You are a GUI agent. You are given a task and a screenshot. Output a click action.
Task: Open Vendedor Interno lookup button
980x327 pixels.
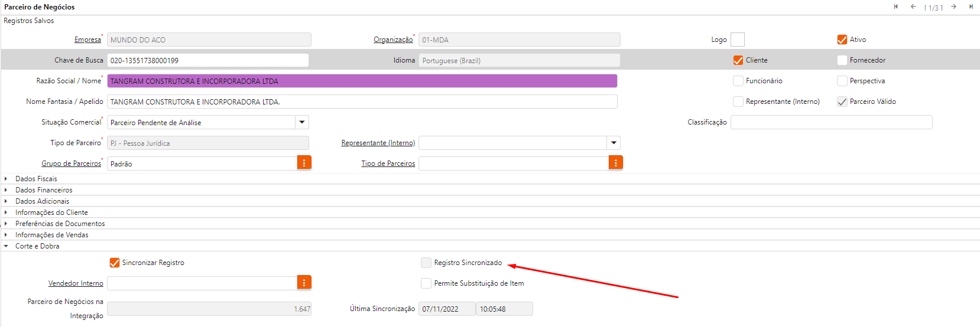(x=304, y=283)
